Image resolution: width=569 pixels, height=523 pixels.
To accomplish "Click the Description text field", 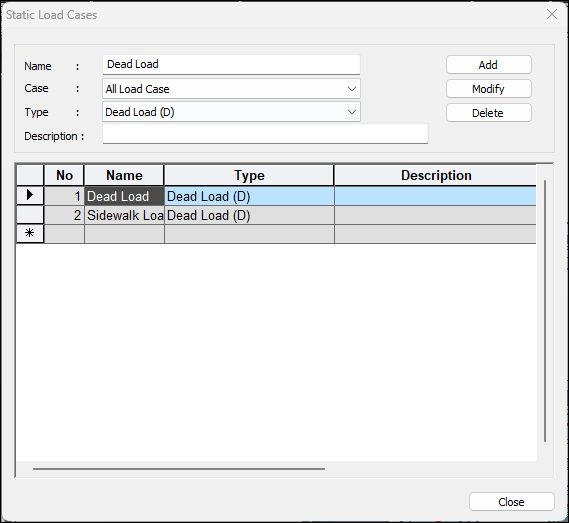I will click(x=265, y=134).
